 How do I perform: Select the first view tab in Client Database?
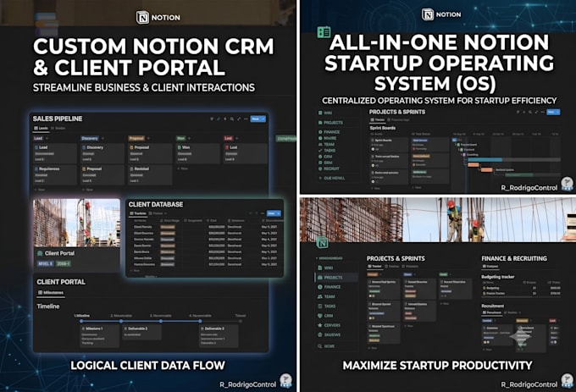[x=138, y=213]
